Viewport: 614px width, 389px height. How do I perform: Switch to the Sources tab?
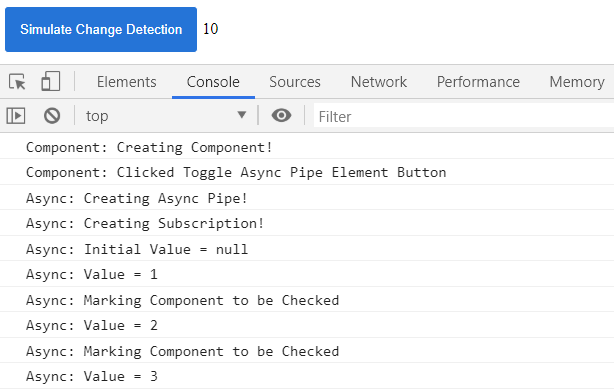pyautogui.click(x=294, y=82)
